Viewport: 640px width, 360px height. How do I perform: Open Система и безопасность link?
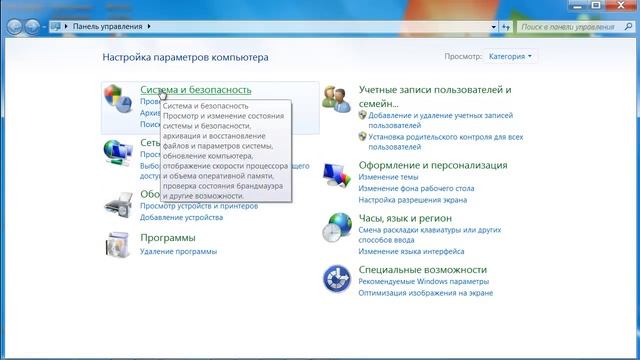point(196,90)
